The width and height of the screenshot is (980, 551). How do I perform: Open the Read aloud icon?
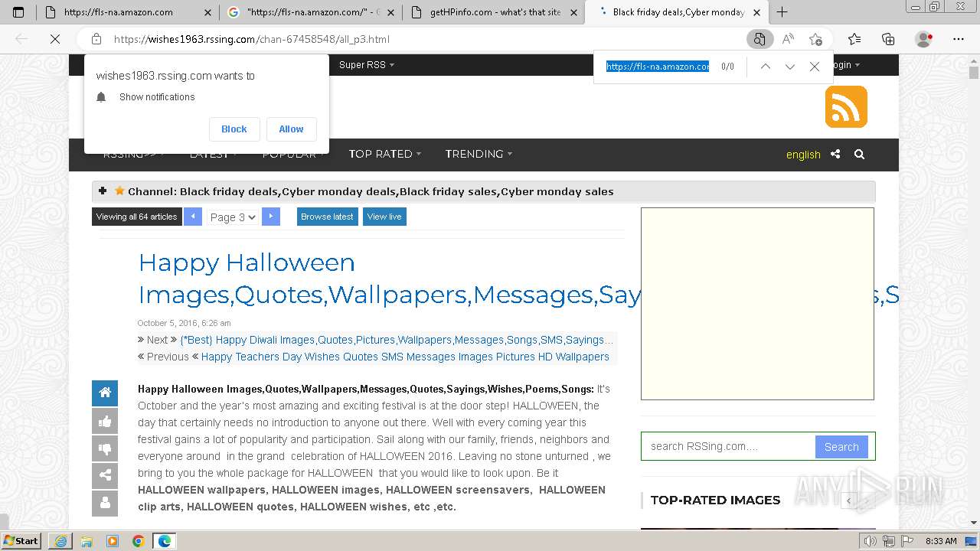click(788, 39)
